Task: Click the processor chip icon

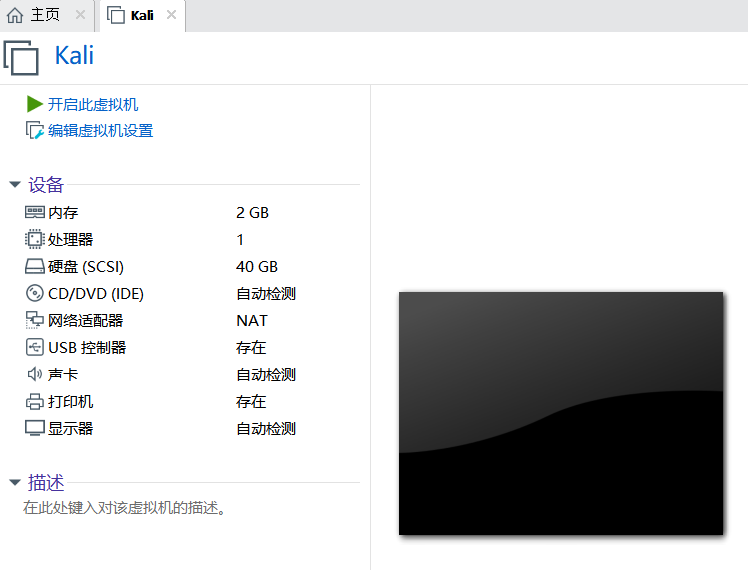Action: [x=34, y=239]
